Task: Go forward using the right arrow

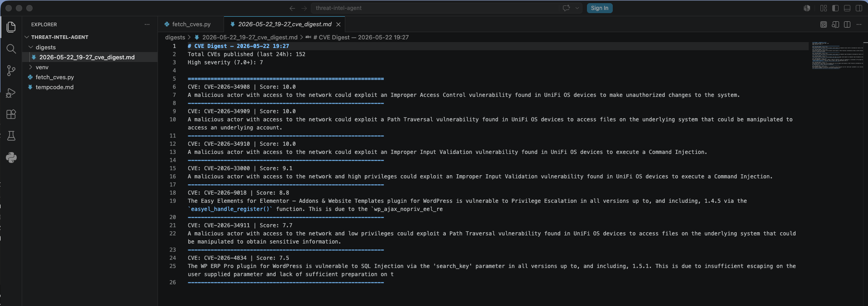Action: pyautogui.click(x=304, y=8)
